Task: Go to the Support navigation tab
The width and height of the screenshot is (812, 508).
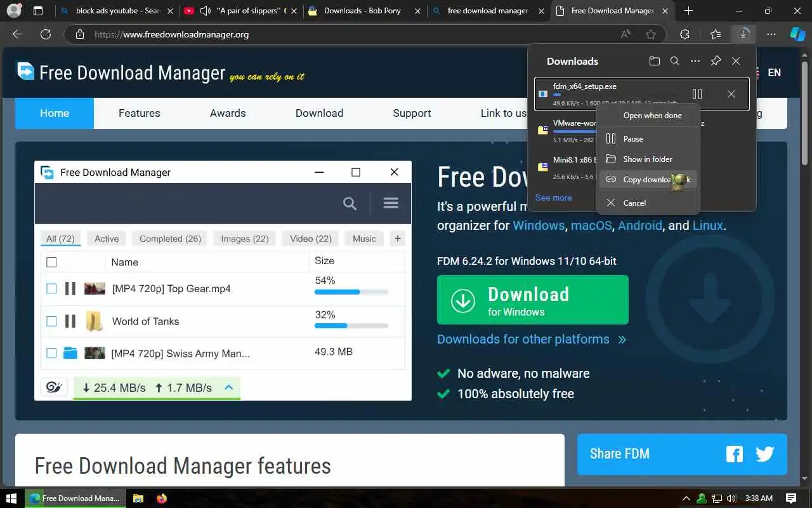Action: pos(412,113)
